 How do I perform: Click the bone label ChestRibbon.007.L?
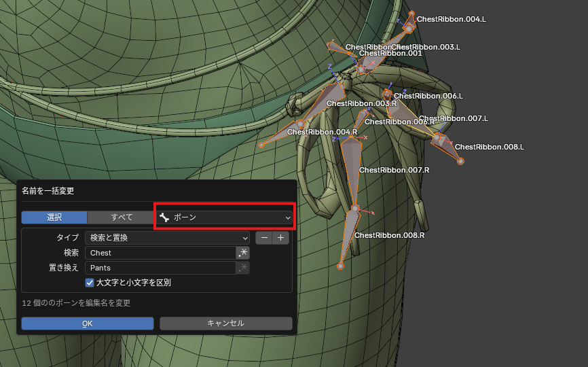tap(454, 118)
